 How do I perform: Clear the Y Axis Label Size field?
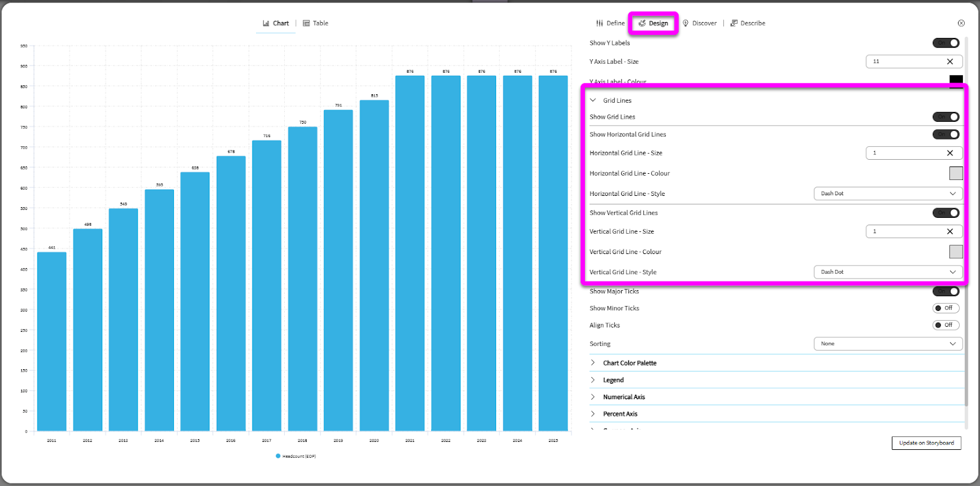coord(949,61)
